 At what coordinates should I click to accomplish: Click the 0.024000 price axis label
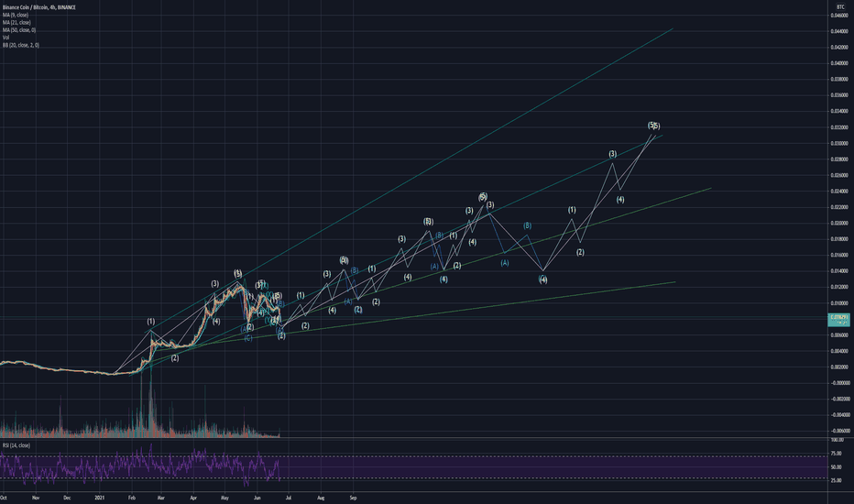[x=839, y=192]
